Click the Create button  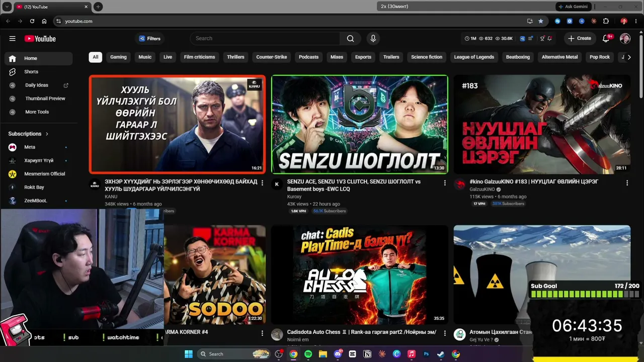(x=580, y=39)
